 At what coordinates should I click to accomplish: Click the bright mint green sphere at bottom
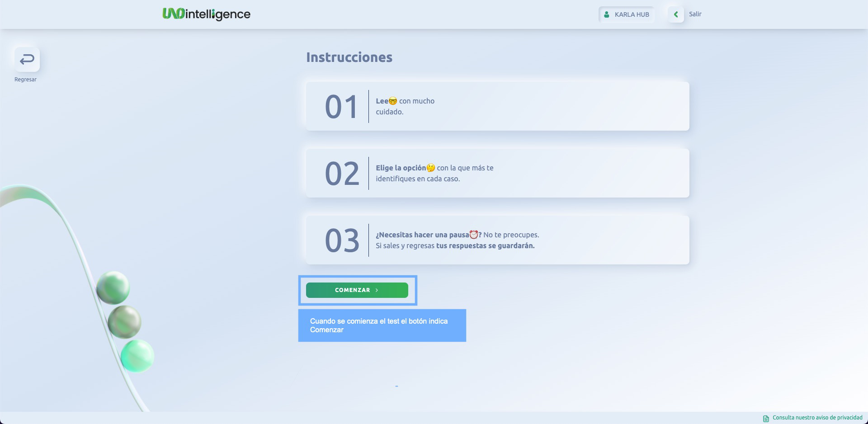tap(137, 356)
